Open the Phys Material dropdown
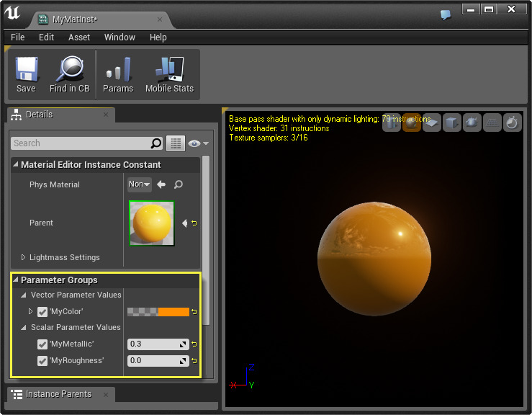The image size is (532, 415). [139, 184]
